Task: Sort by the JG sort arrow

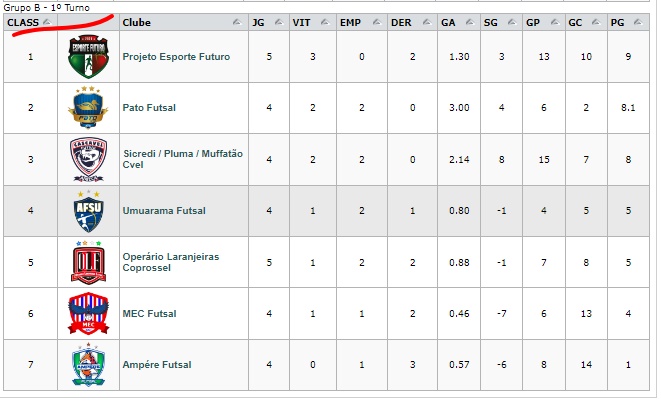Action: pyautogui.click(x=279, y=22)
